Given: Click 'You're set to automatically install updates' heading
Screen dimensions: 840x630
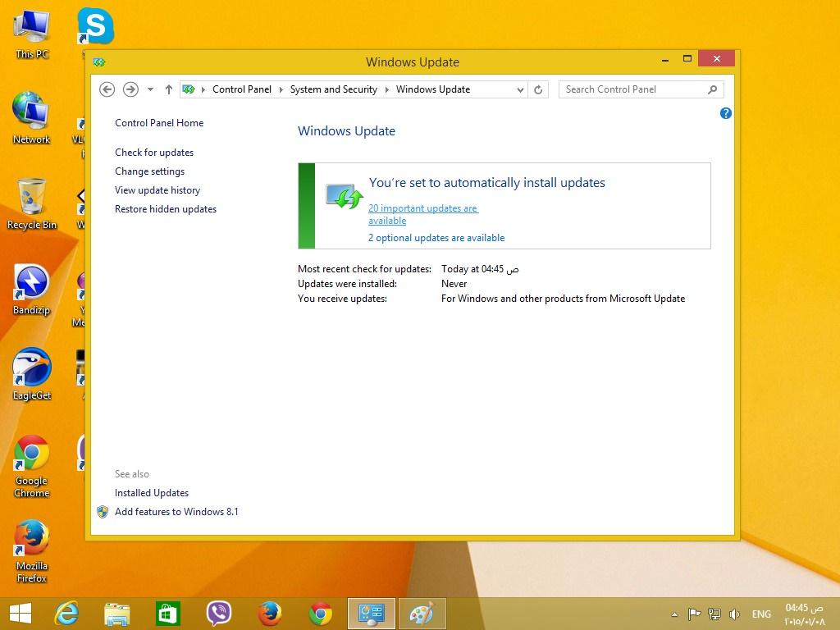Looking at the screenshot, I should pos(487,183).
